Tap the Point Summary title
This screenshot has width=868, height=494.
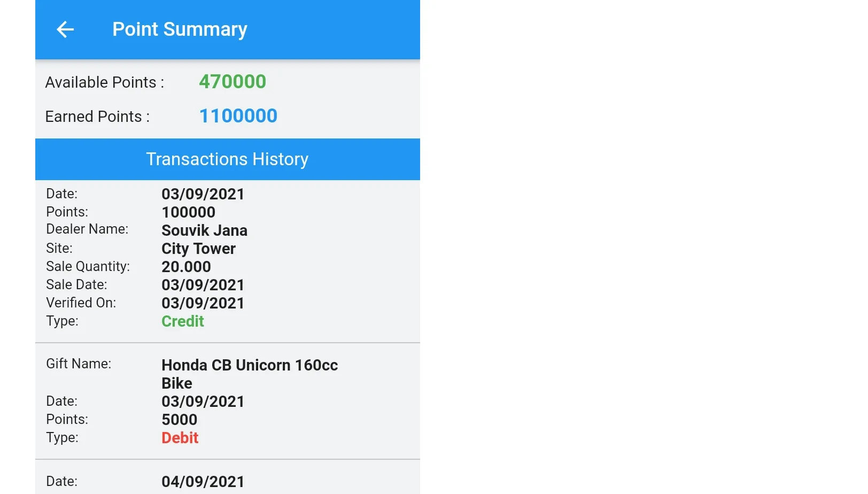click(180, 29)
